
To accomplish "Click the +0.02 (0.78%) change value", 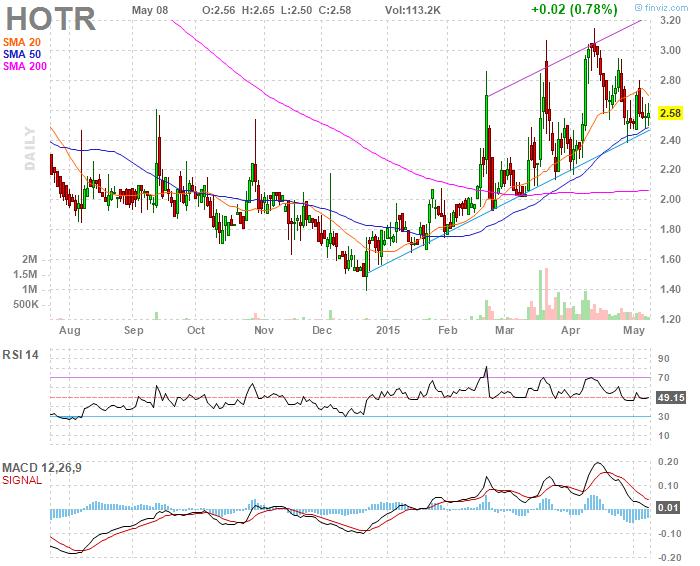I will click(x=575, y=9).
